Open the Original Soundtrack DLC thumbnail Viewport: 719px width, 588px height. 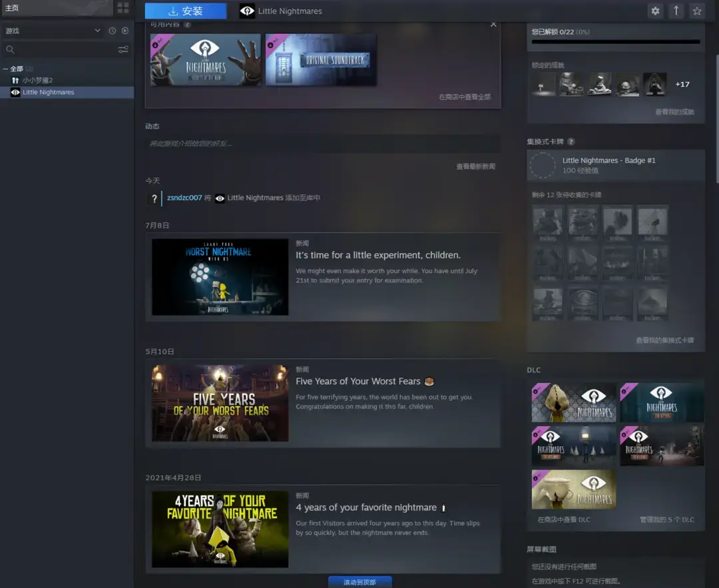point(321,60)
